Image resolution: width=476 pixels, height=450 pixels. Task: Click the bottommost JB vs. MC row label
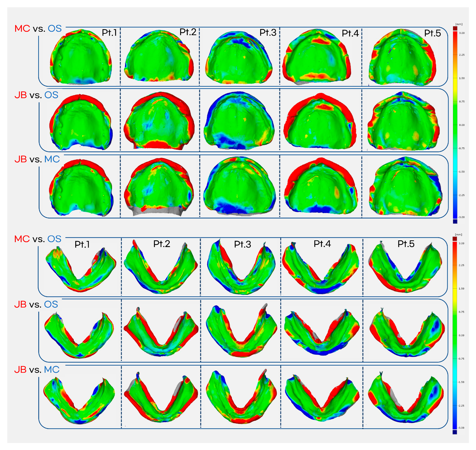point(37,370)
